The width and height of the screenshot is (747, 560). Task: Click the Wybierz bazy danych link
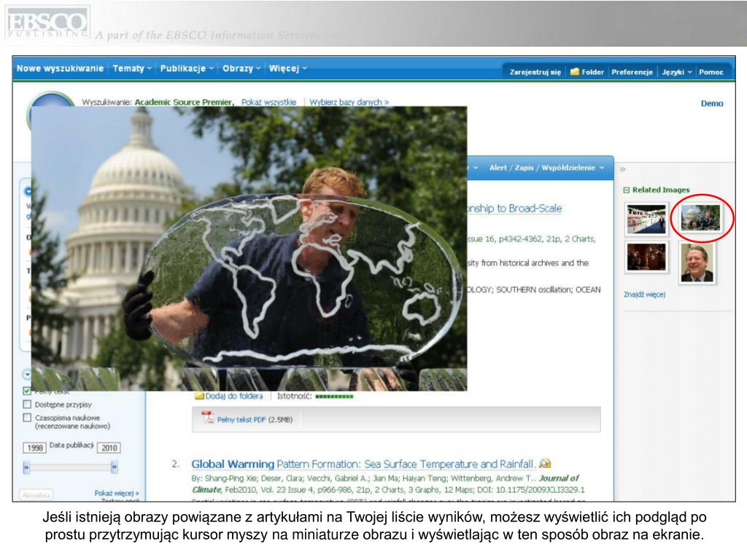pyautogui.click(x=349, y=102)
